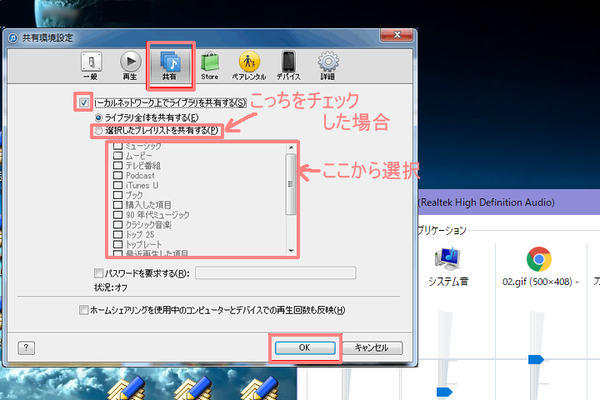The image size is (600, 400).
Task: Check the 90 年代ミュージック playlist checkbox
Action: click(118, 215)
